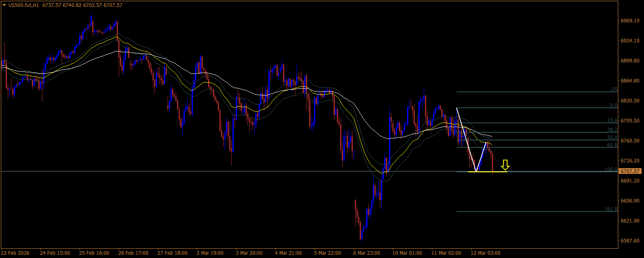The width and height of the screenshot is (644, 258).
Task: Select the 61.8 Fibonacci level label
Action: [612, 145]
